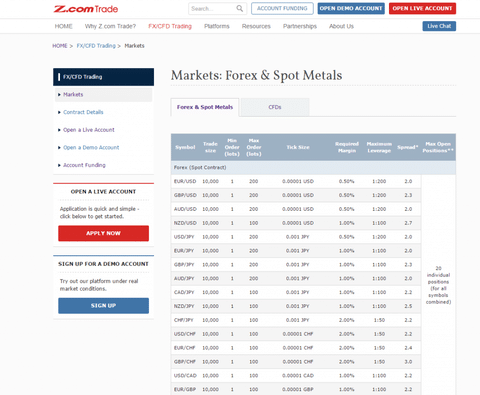480x395 pixels.
Task: Click the search magnifier icon
Action: (240, 9)
